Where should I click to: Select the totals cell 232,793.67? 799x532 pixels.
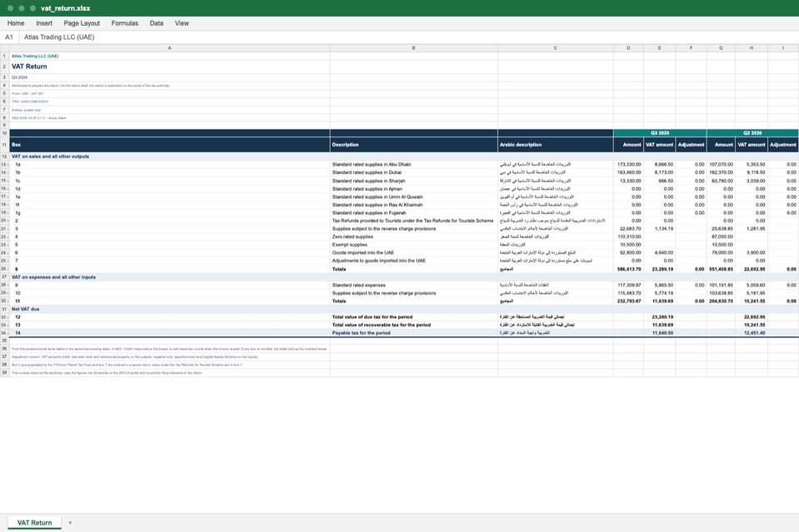(628, 301)
